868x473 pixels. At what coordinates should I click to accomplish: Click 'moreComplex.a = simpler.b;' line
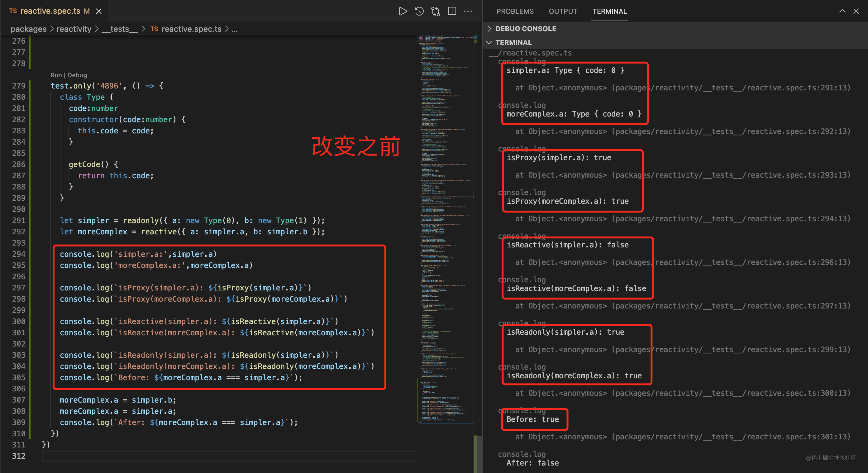tap(118, 400)
